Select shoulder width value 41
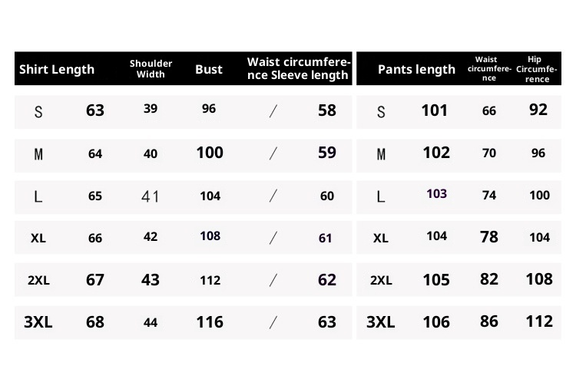576x392 pixels. pyautogui.click(x=151, y=196)
